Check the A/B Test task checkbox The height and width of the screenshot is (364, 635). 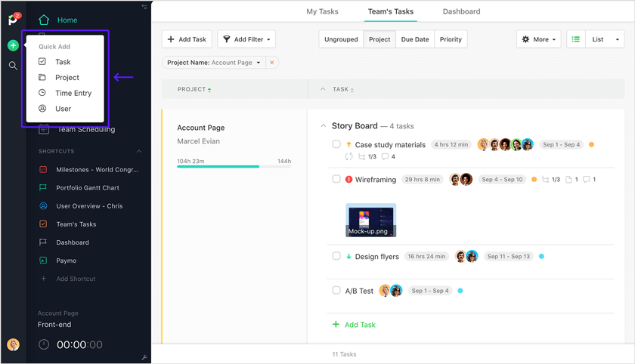pos(336,290)
